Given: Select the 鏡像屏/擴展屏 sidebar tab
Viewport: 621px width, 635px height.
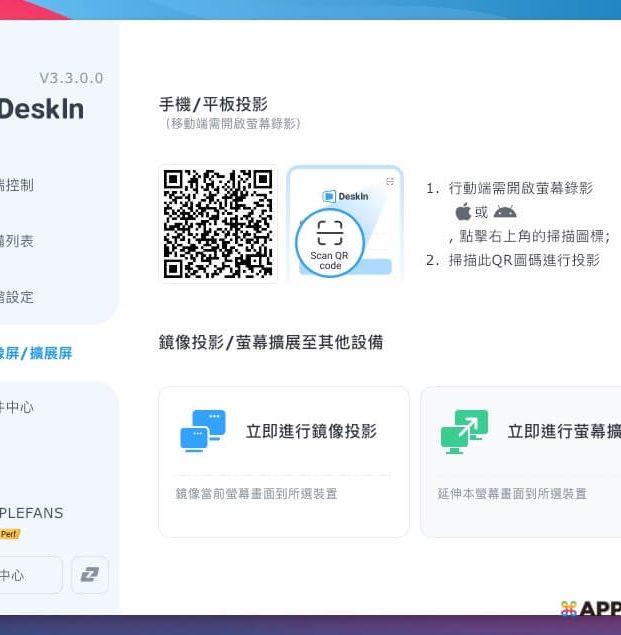Looking at the screenshot, I should tap(35, 353).
